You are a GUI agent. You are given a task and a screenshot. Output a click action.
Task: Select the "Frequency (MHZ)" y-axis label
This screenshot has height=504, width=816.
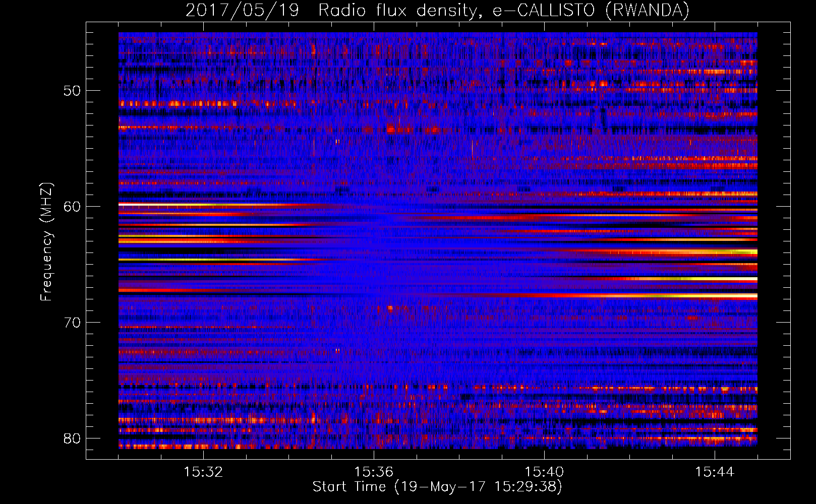[x=46, y=241]
